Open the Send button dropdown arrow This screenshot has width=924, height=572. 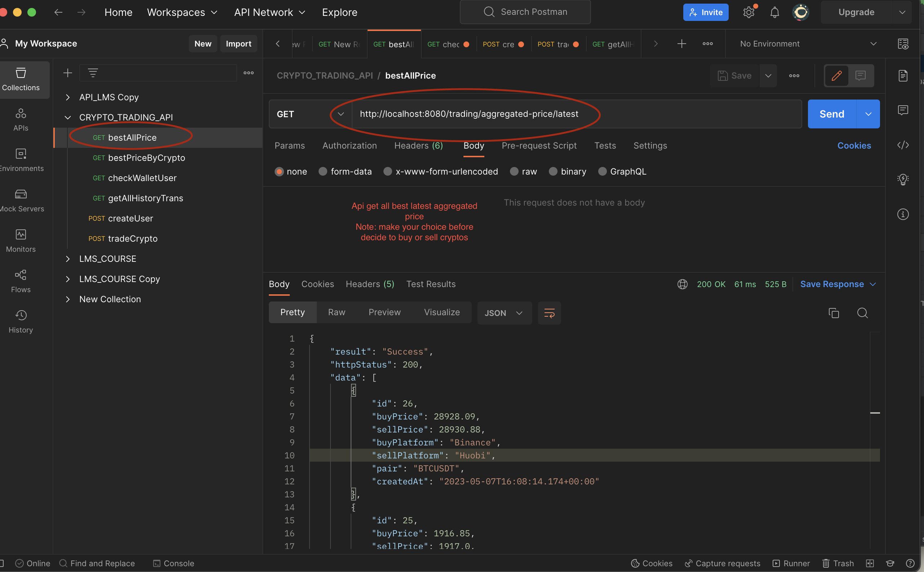click(x=868, y=114)
